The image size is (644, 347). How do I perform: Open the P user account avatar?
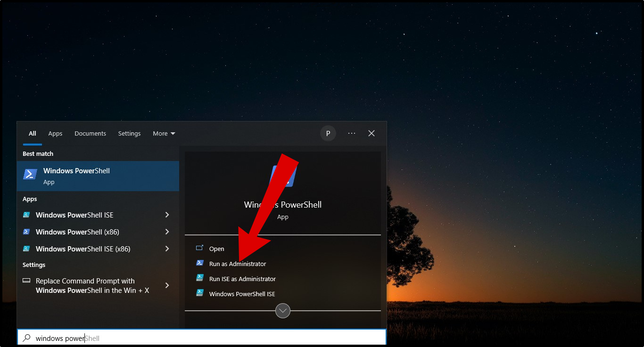coord(328,133)
